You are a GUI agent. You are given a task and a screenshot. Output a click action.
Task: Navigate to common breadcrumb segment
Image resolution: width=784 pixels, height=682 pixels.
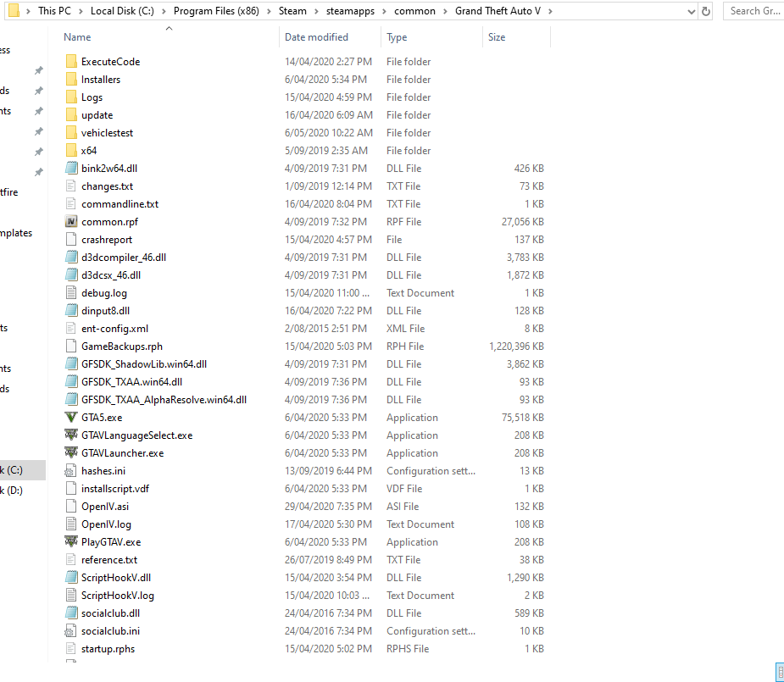(x=414, y=11)
